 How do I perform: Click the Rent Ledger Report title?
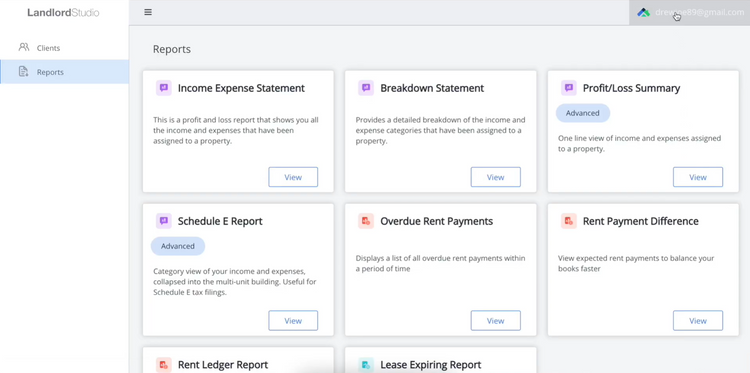tap(223, 365)
